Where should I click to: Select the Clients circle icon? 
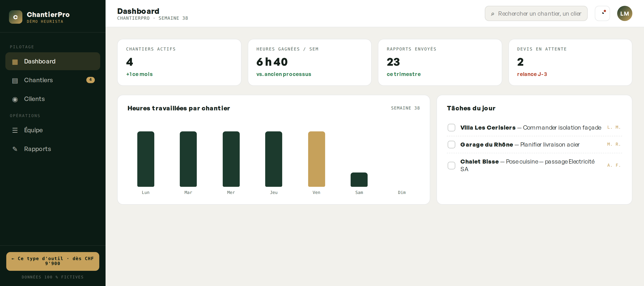[15, 99]
